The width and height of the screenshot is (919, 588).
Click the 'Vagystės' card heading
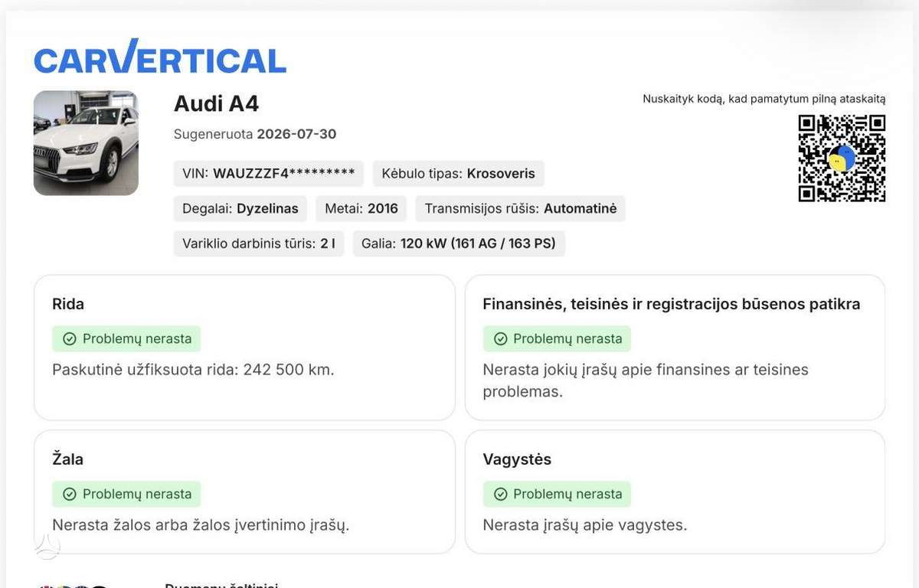517,459
